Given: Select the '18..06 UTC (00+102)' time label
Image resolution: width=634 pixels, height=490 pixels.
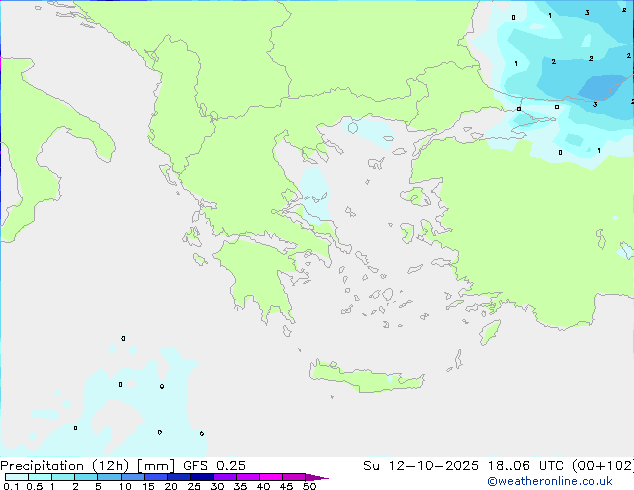Looking at the screenshot, I should 560,466.
